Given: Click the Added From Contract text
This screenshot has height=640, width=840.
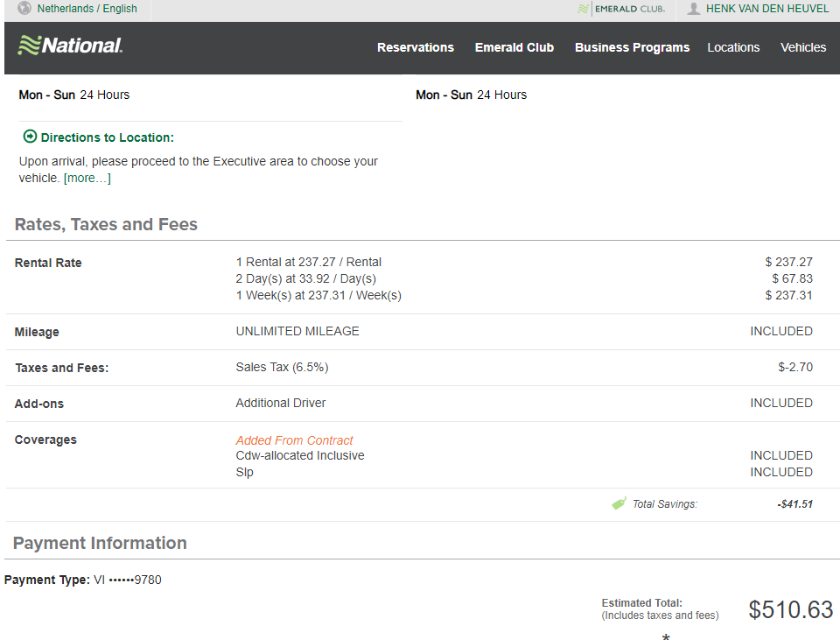Looking at the screenshot, I should (x=294, y=440).
